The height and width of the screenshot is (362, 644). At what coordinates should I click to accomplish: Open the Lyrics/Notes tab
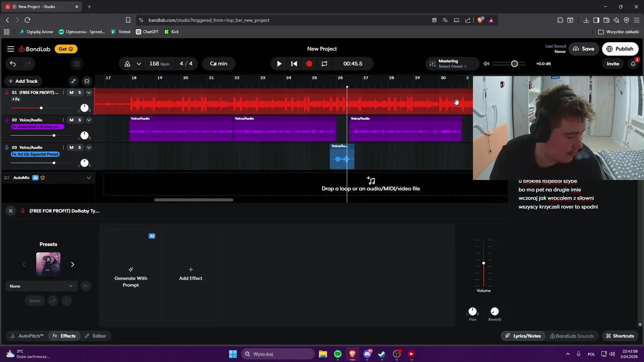pyautogui.click(x=523, y=336)
